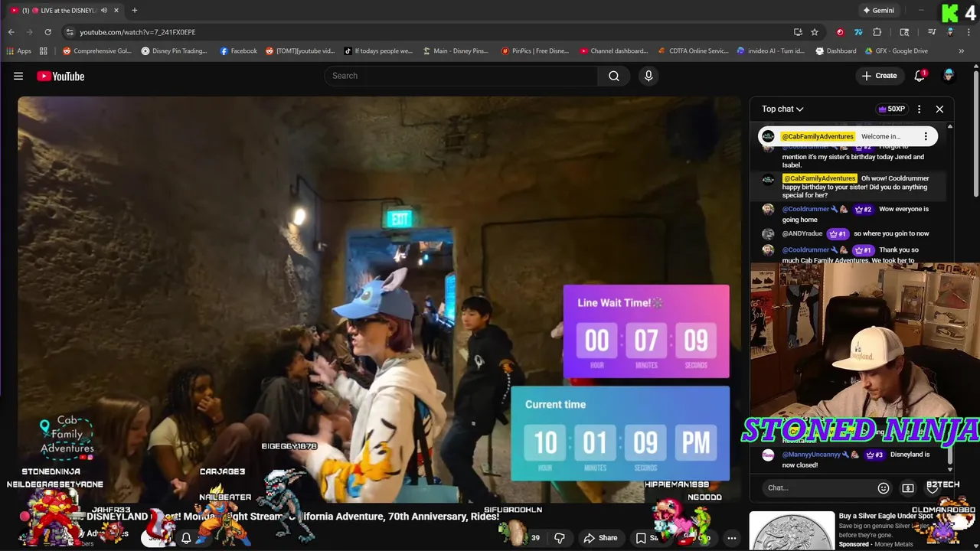Bookmark this page with star icon

(x=815, y=32)
